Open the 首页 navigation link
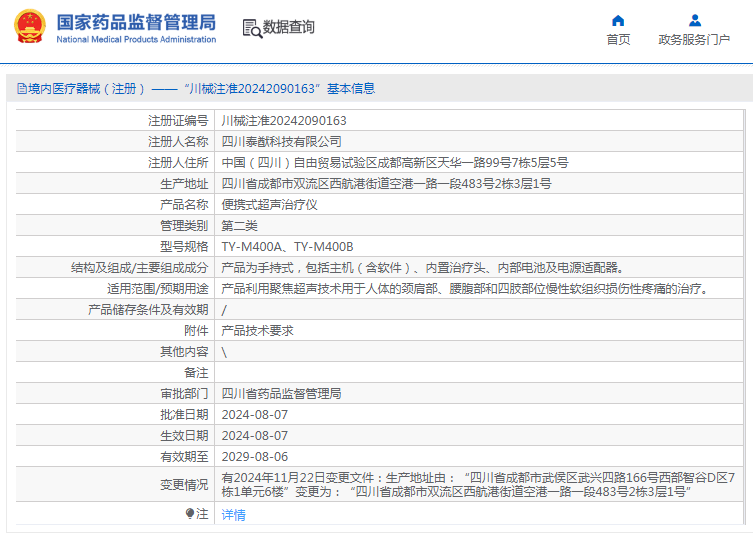 [618, 39]
